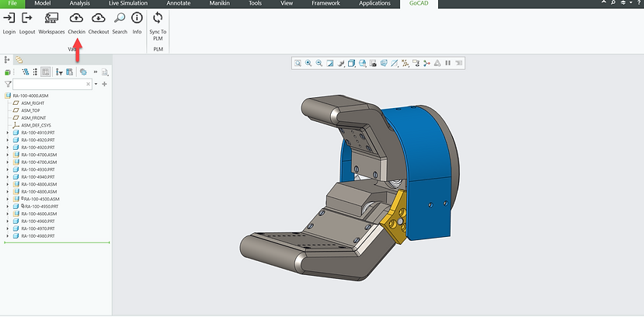This screenshot has width=644, height=317.
Task: Click the Checkin cloud upload icon
Action: (x=76, y=18)
